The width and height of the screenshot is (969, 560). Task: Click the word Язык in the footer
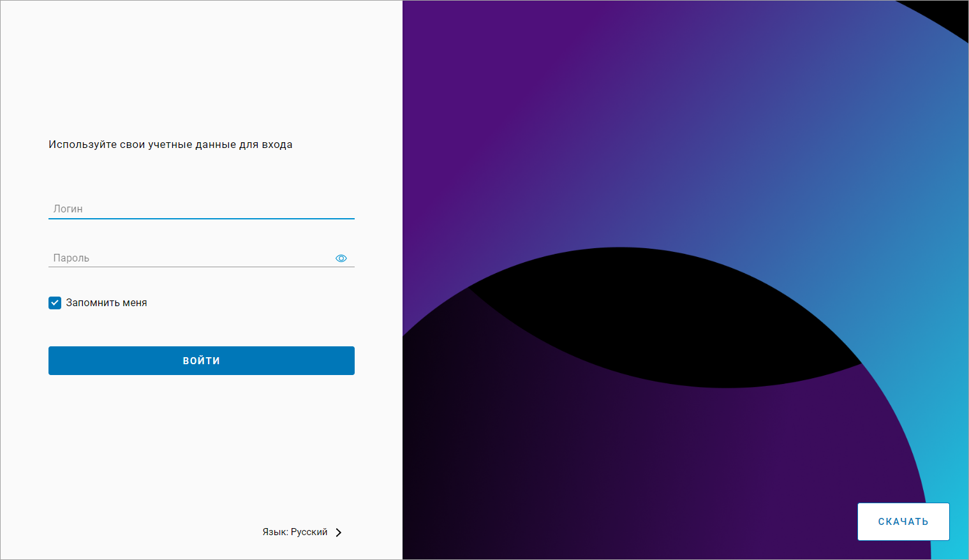pos(274,532)
